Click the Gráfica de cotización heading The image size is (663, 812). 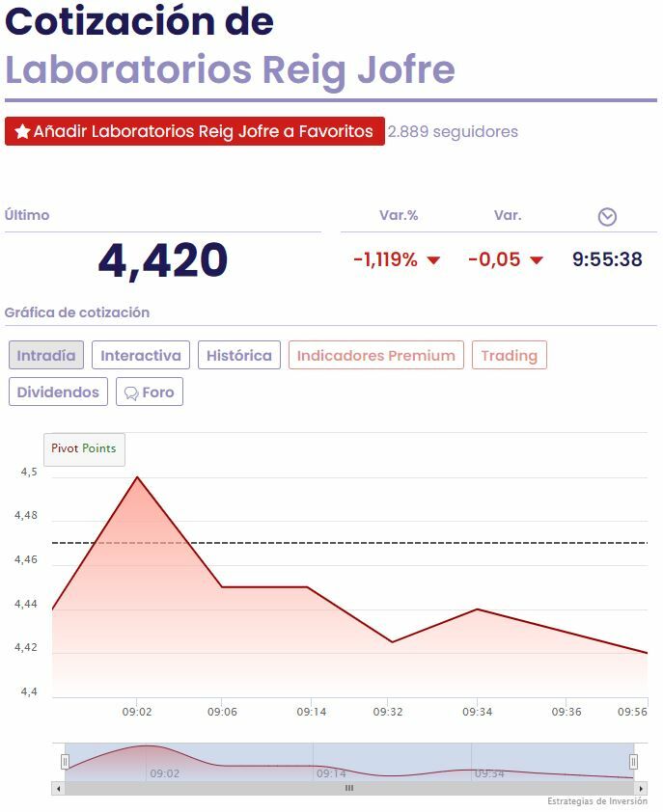point(76,312)
